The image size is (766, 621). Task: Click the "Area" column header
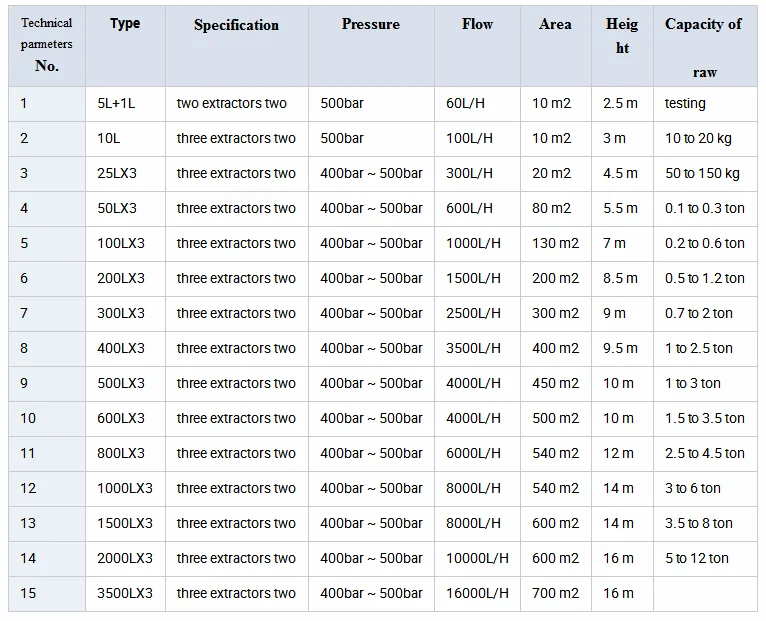pyautogui.click(x=555, y=24)
